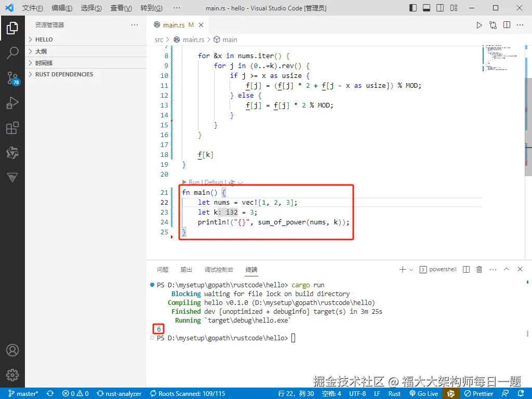
Task: Click rust-analyzer status item
Action: [119, 394]
